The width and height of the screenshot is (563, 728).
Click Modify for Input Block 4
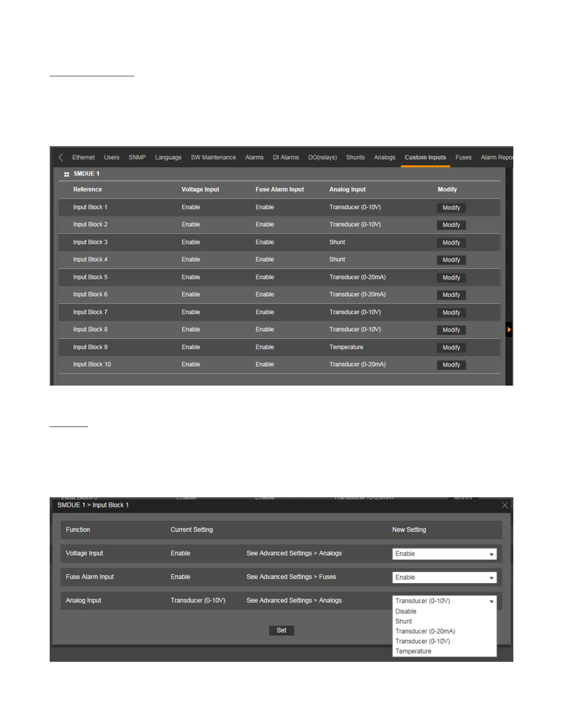(451, 260)
